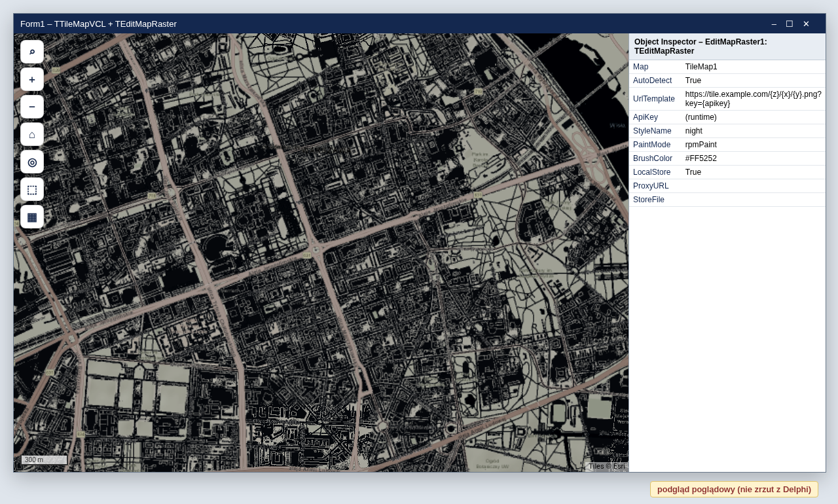Screen dimensions: 838x504
Task: Select the UrlTemplate property name
Action: pos(654,99)
